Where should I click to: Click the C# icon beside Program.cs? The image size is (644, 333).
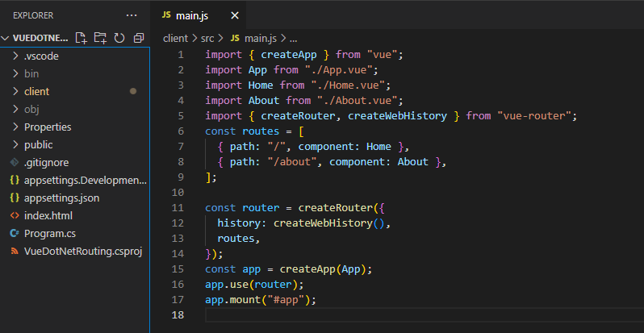coord(15,234)
